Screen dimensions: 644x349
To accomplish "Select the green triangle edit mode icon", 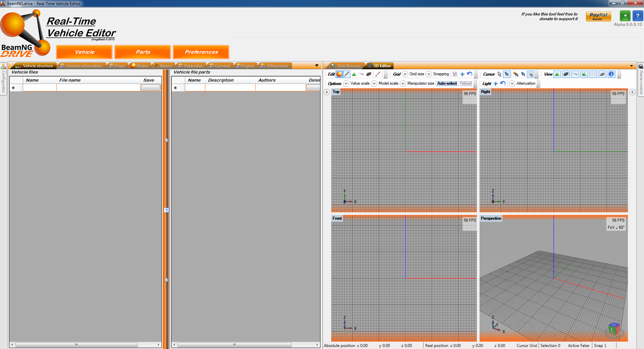I will click(x=354, y=74).
